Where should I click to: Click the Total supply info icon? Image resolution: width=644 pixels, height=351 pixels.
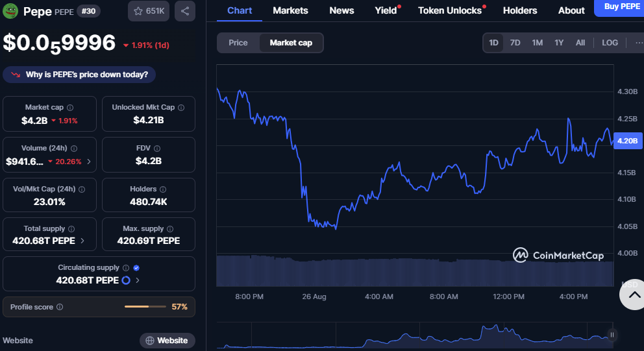pyautogui.click(x=71, y=229)
